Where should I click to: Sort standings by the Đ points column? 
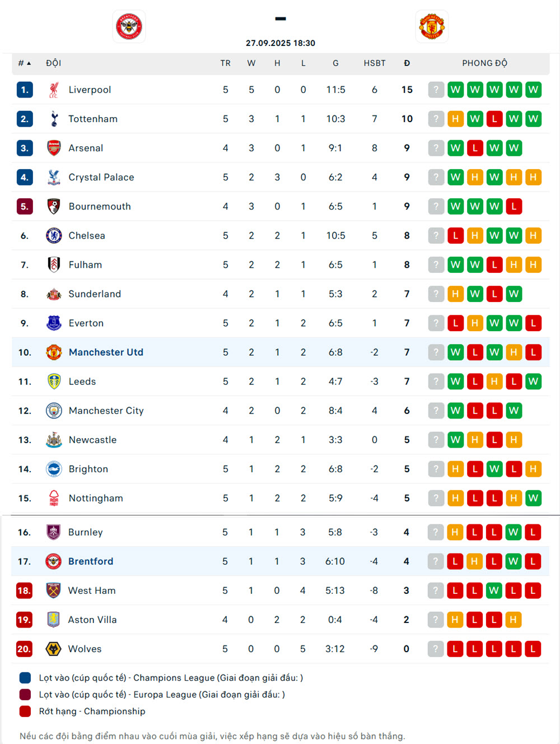(x=407, y=63)
